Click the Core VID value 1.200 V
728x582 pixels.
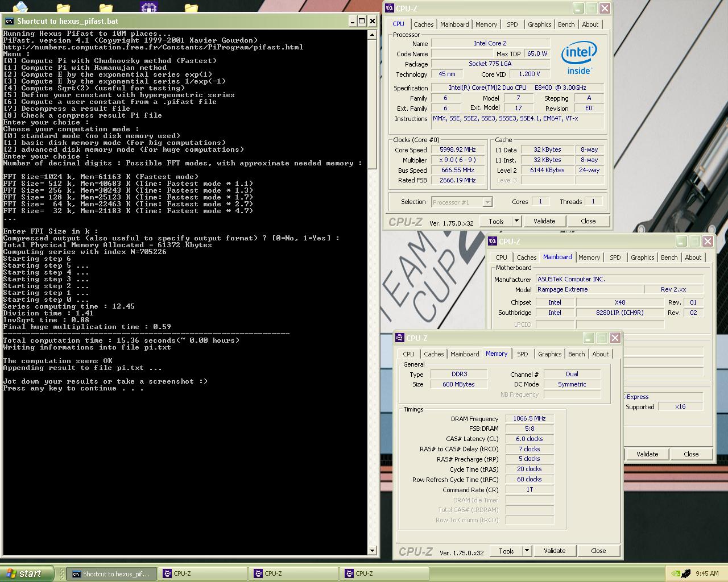530,74
